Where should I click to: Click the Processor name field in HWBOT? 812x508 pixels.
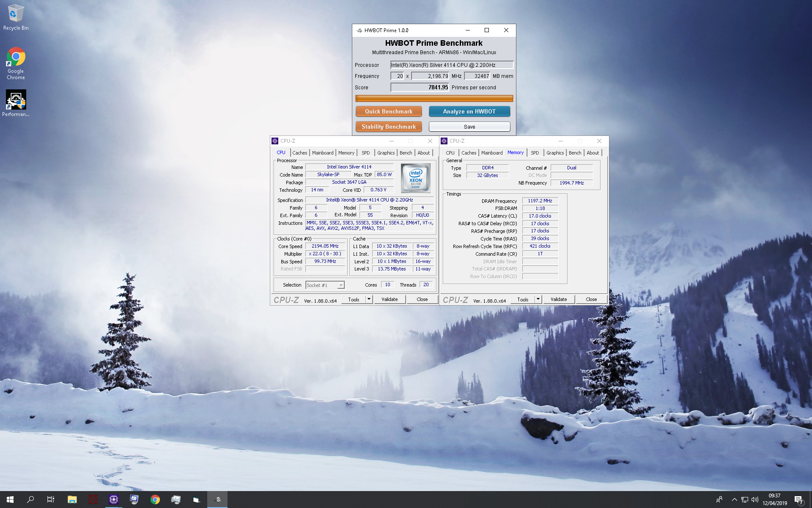coord(452,65)
